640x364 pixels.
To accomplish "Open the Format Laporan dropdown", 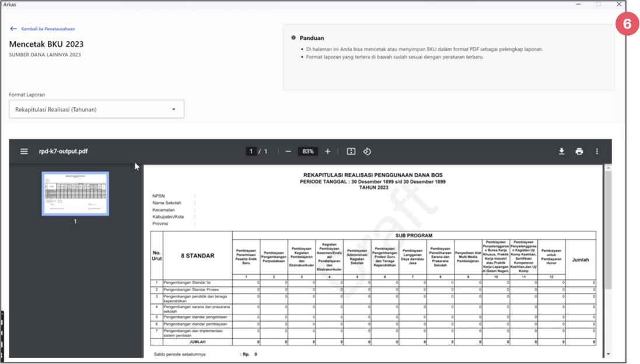I will (x=96, y=109).
